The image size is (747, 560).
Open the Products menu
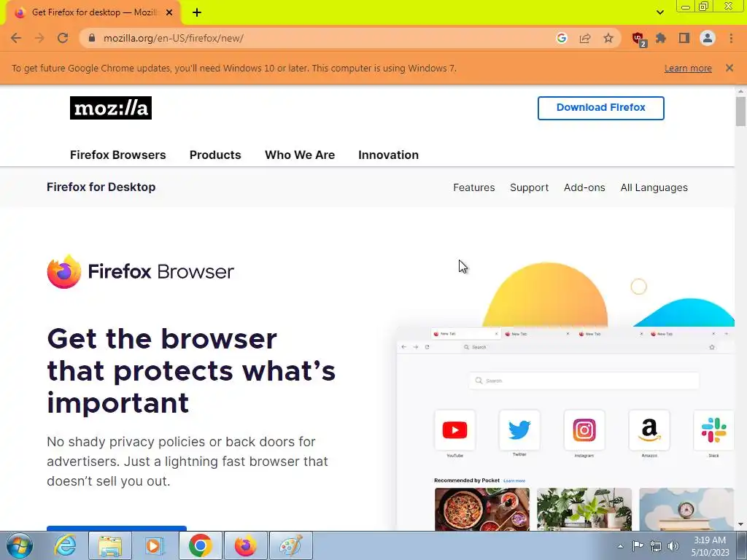point(215,155)
